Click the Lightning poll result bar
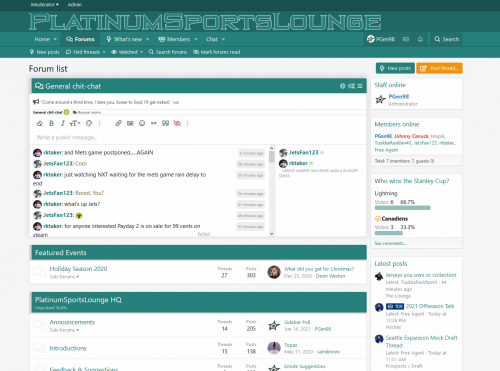Viewport: 500px width, 371px height. 403,208
